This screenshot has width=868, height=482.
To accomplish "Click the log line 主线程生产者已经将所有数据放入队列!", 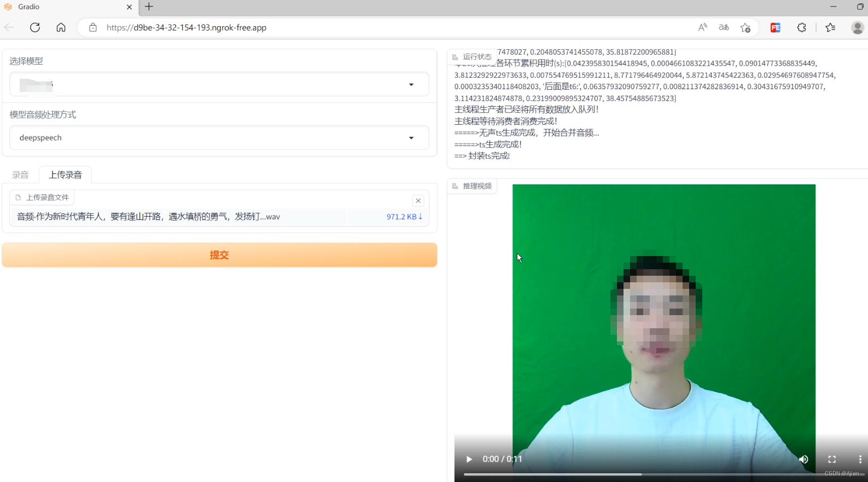I will [x=526, y=109].
